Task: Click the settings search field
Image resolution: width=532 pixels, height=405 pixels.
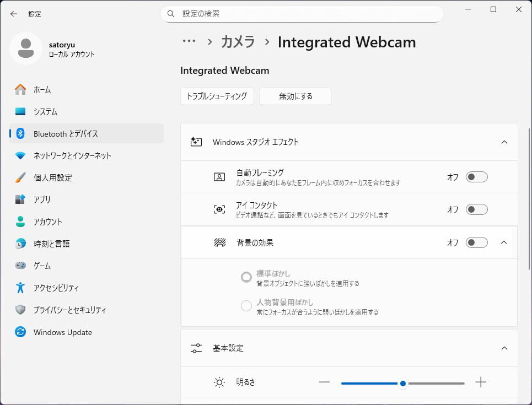Action: click(x=302, y=14)
